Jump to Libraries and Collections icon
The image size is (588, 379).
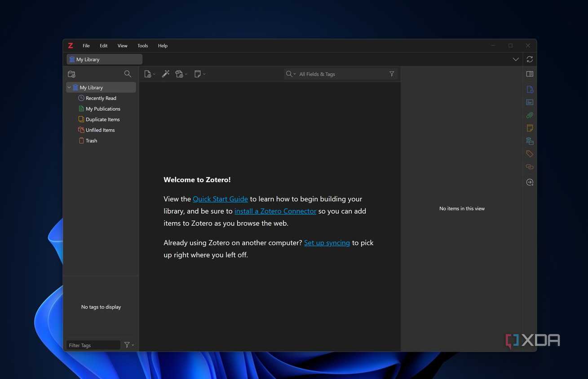pyautogui.click(x=530, y=141)
